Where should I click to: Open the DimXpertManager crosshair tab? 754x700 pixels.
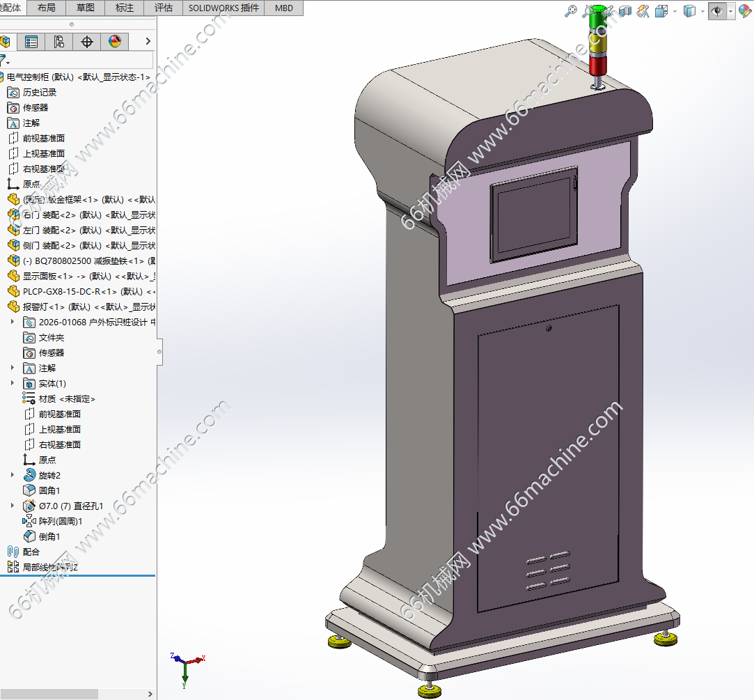[x=87, y=42]
